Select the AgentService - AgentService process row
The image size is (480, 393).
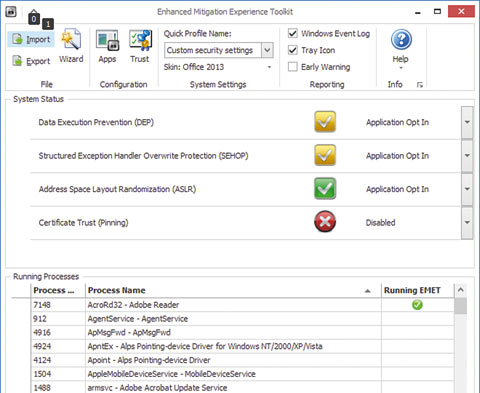point(242,319)
